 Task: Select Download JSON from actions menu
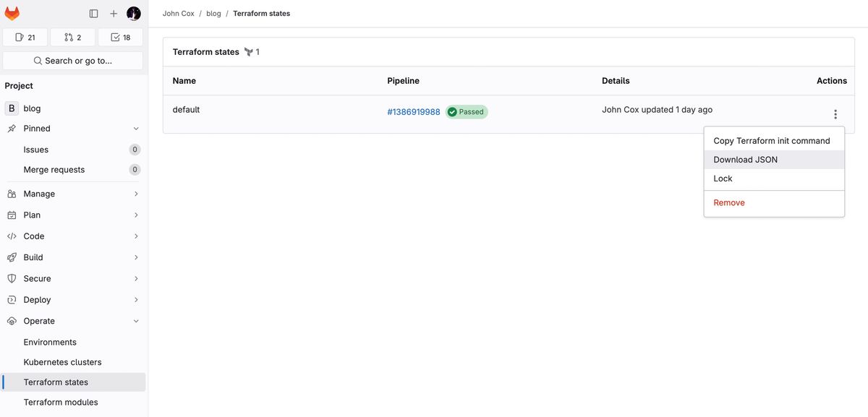(745, 160)
